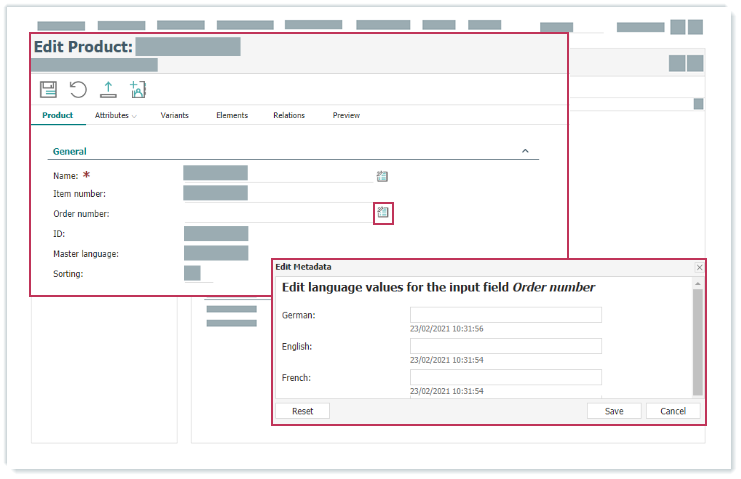741x479 pixels.
Task: Click the Save disk icon in toolbar
Action: coord(48,90)
